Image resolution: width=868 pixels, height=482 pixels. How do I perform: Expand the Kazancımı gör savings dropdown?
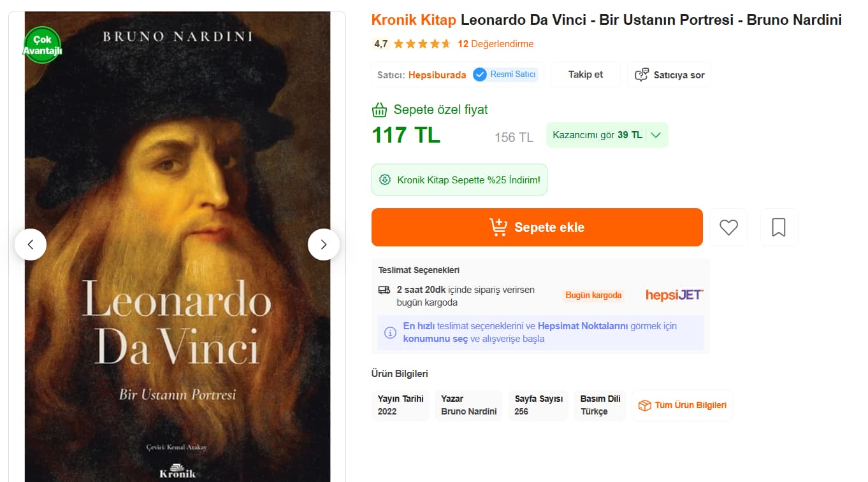point(656,135)
